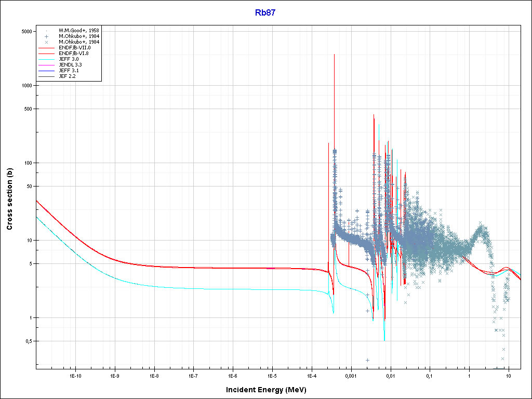This screenshot has height=399, width=532.
Task: Click the dot marker for W.M.Good+ 1958
Action: tap(46, 31)
